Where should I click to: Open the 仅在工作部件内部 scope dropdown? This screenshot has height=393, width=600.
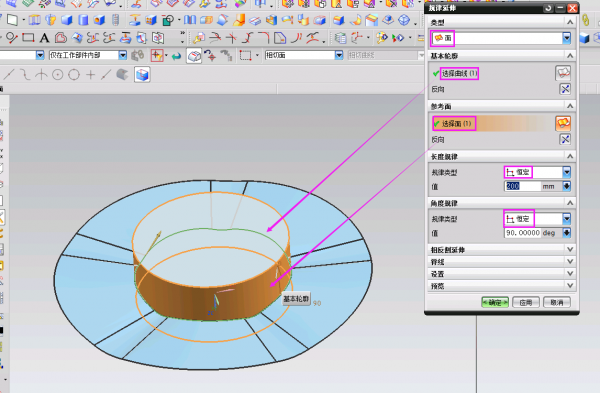tap(122, 55)
